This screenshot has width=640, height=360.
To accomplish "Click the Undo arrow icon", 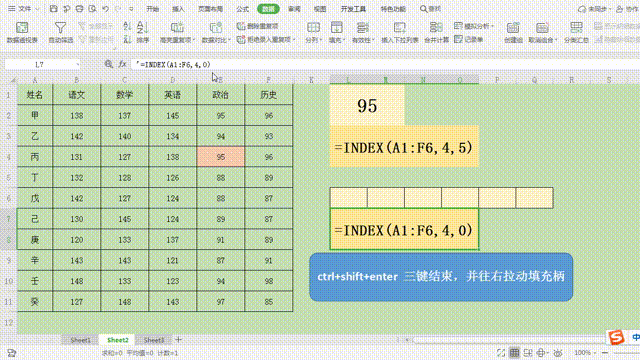I will pyautogui.click(x=106, y=9).
